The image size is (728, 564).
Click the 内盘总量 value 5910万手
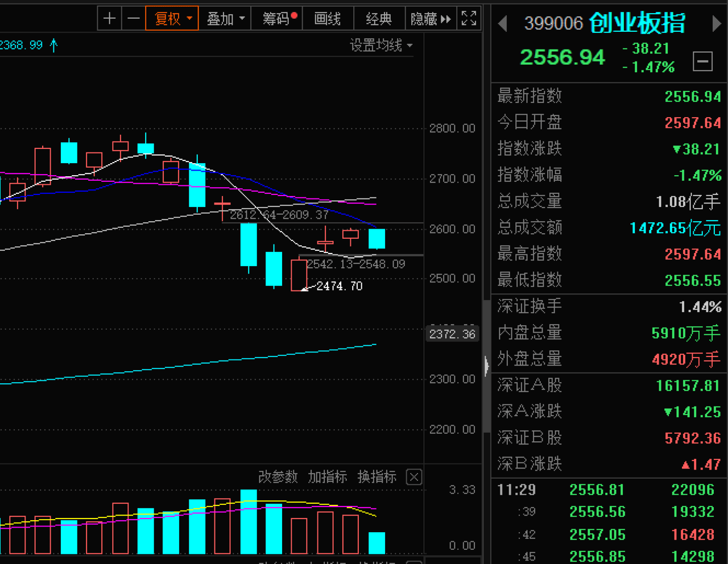686,333
